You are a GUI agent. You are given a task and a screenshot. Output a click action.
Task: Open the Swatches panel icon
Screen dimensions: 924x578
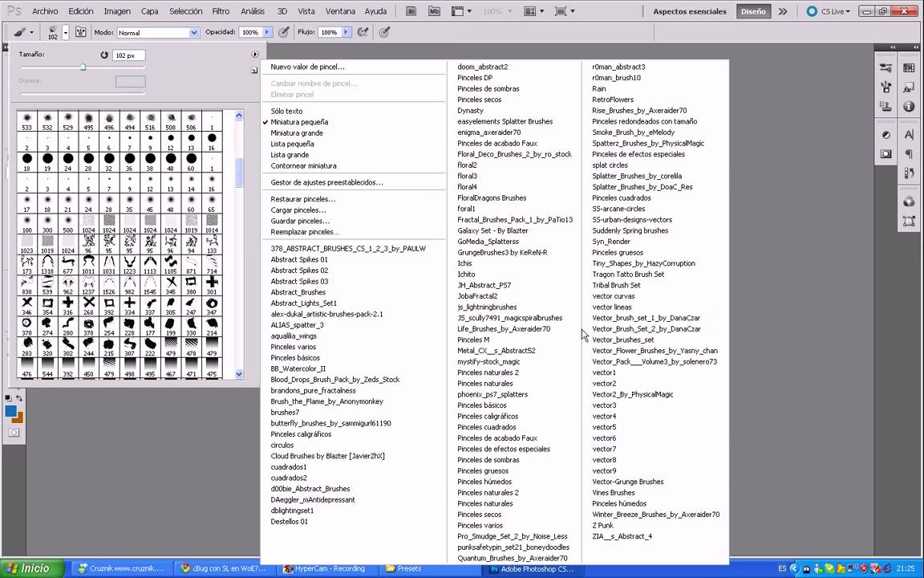coord(909,67)
